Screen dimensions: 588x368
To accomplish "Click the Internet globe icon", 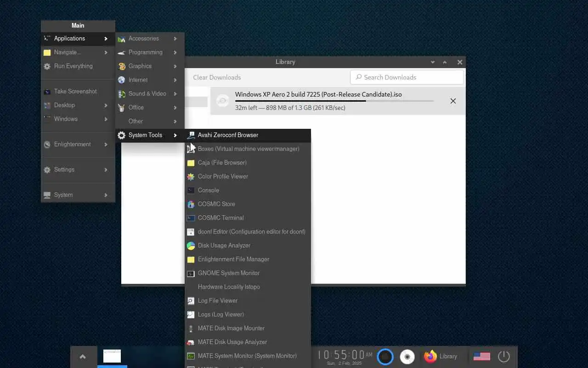I will (x=121, y=80).
